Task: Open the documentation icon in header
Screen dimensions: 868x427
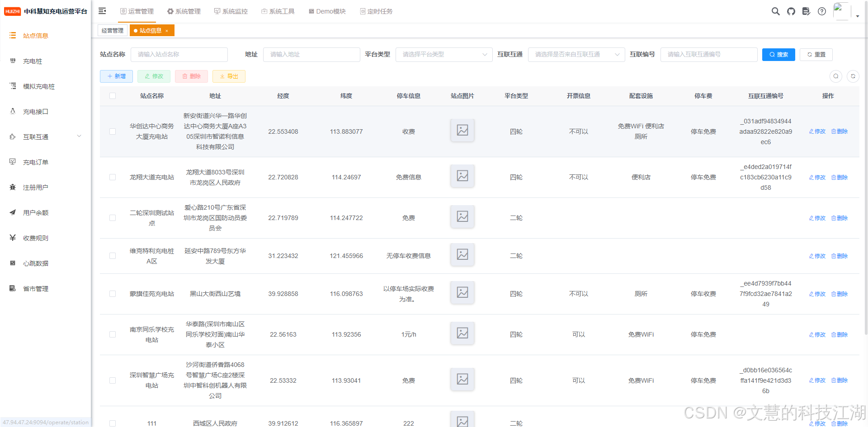Action: [x=806, y=11]
